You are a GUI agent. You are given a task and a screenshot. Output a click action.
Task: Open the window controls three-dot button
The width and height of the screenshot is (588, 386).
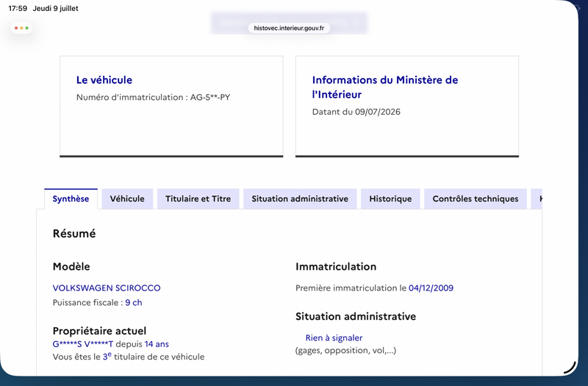click(21, 28)
